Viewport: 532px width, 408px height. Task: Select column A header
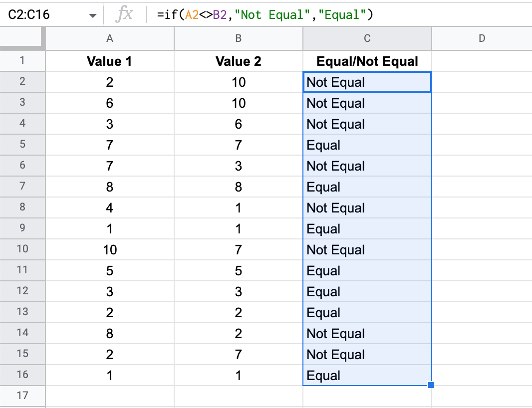[109, 38]
